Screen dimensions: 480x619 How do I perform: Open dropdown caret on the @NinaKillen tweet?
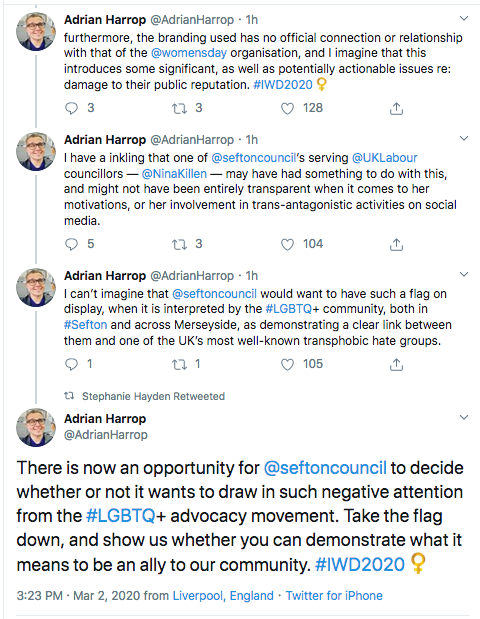click(x=464, y=138)
